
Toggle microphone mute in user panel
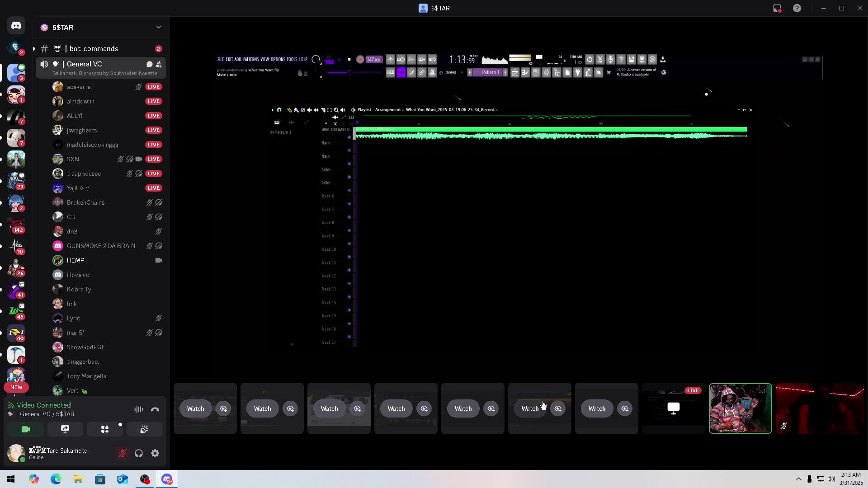tap(123, 453)
